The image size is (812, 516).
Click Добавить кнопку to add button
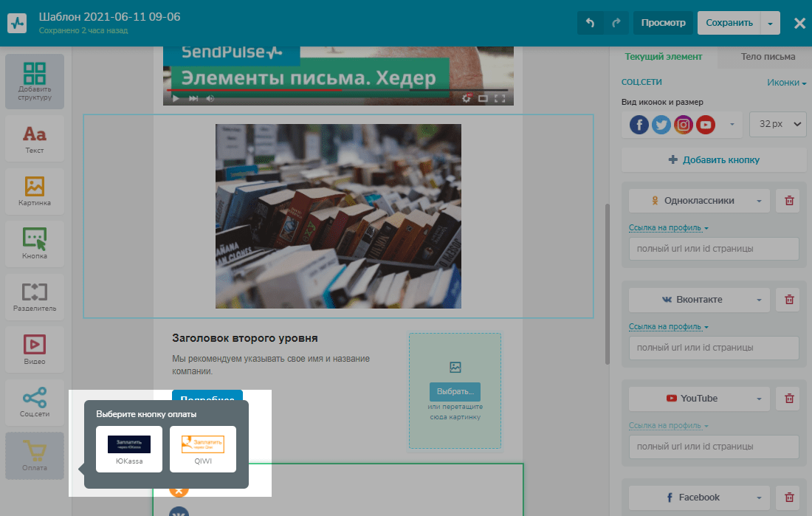coord(713,159)
